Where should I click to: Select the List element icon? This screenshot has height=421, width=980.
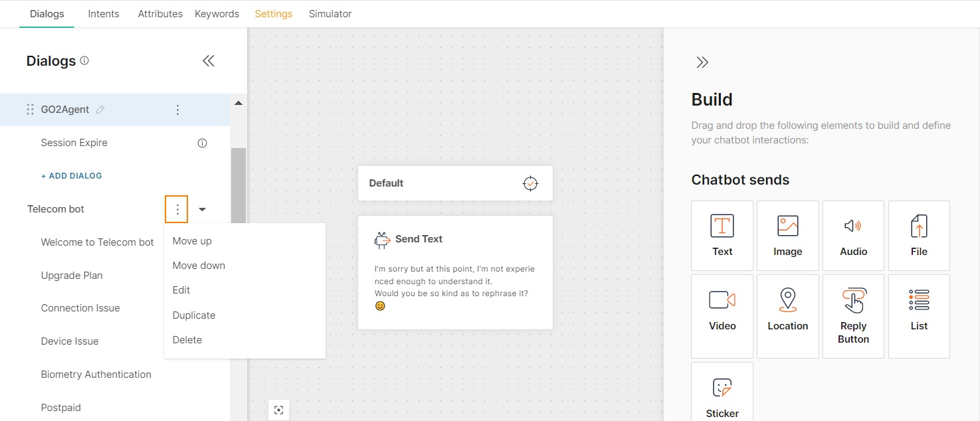(919, 300)
